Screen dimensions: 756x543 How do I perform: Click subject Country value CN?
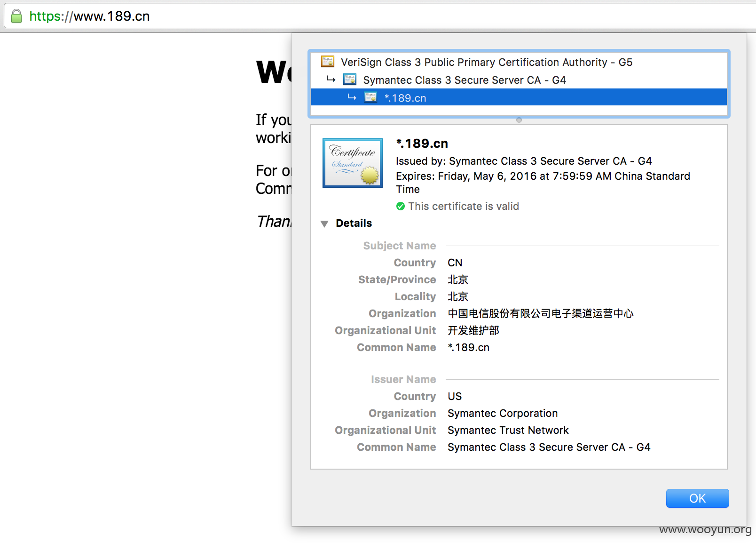455,263
